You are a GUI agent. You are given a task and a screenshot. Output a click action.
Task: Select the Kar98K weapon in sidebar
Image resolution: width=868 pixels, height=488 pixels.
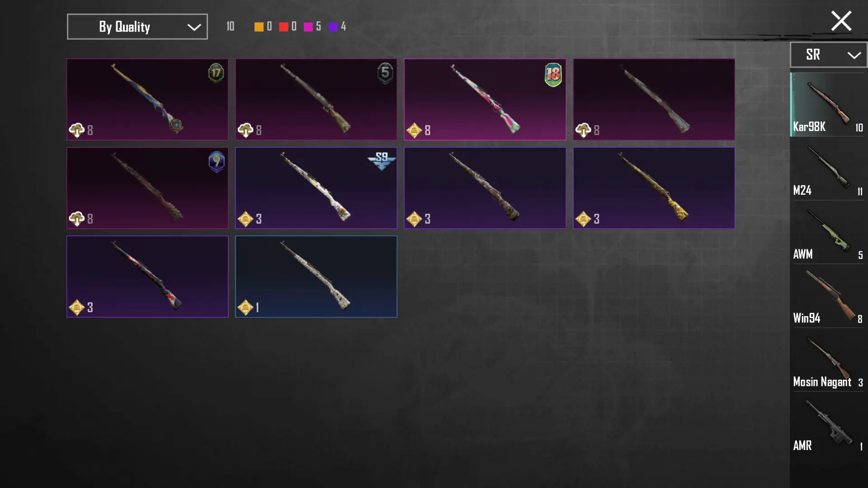828,104
